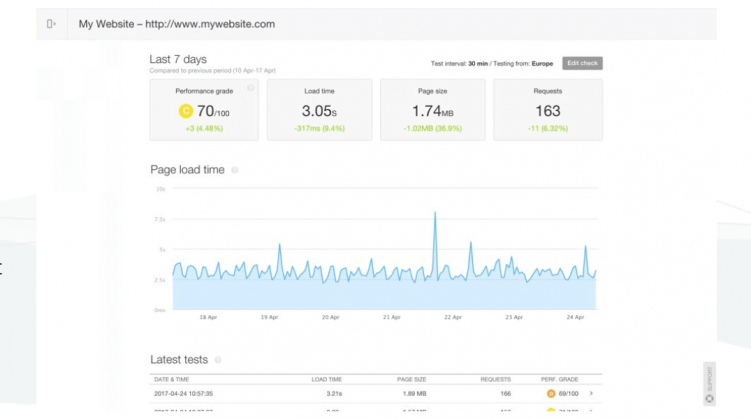The image size is (751, 419).
Task: Open the Support side tab
Action: [x=709, y=384]
